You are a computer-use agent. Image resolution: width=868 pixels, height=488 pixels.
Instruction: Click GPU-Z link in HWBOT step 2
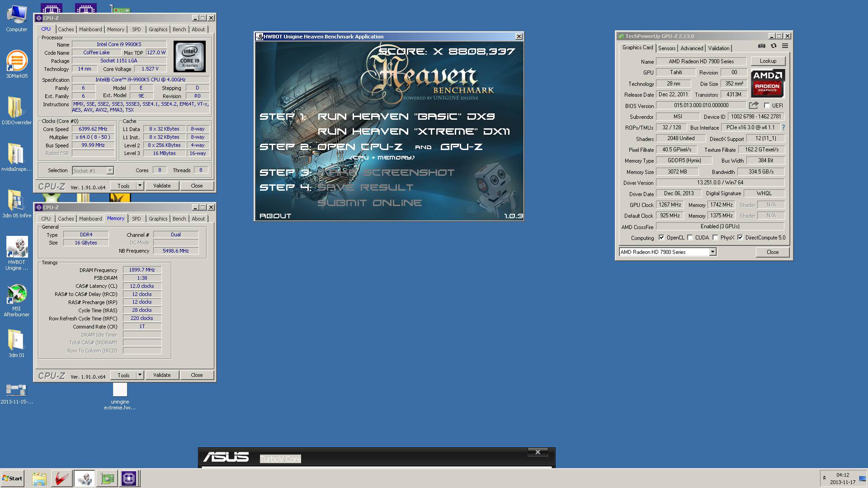pyautogui.click(x=461, y=147)
